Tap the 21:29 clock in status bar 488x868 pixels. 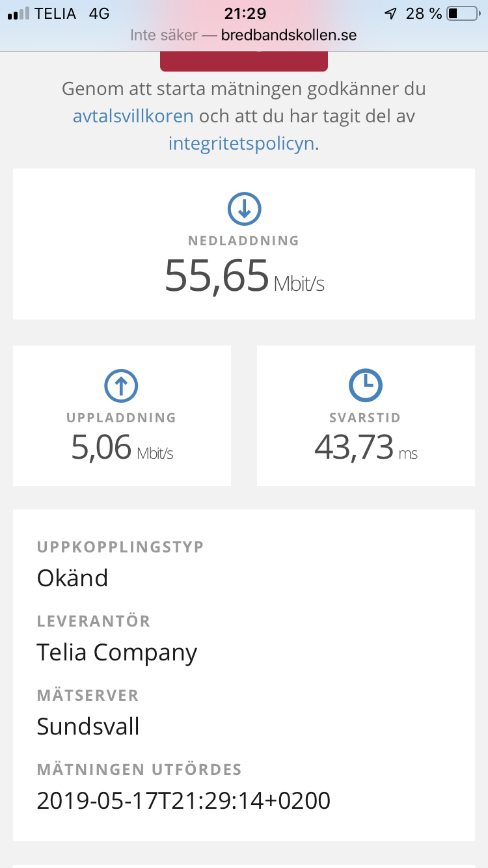coord(245,13)
